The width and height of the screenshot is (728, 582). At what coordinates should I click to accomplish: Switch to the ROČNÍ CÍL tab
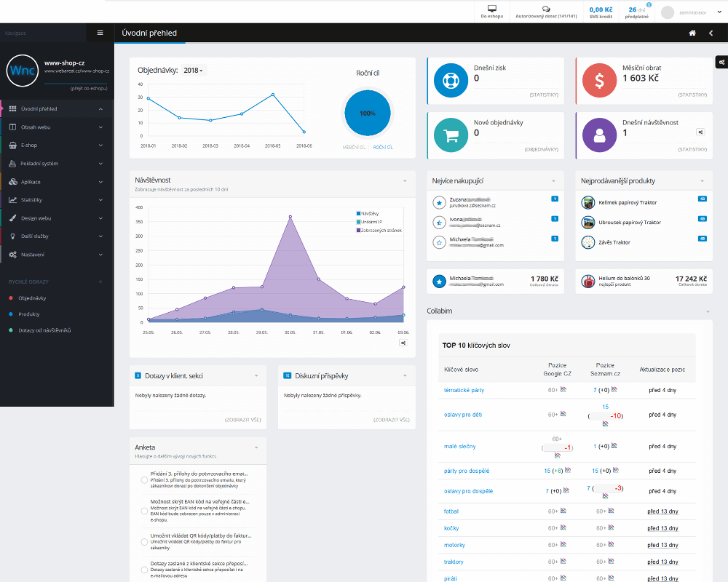[383, 147]
